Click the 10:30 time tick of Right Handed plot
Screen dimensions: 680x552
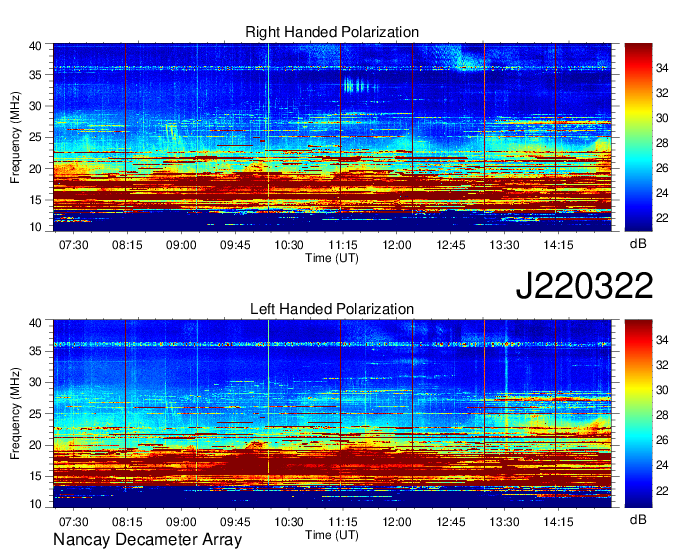289,245
